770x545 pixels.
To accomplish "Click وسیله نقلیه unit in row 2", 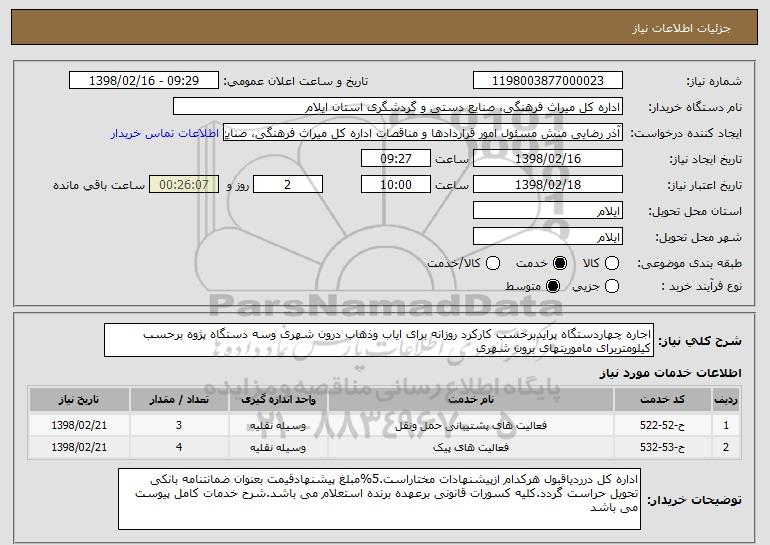I will coord(278,447).
